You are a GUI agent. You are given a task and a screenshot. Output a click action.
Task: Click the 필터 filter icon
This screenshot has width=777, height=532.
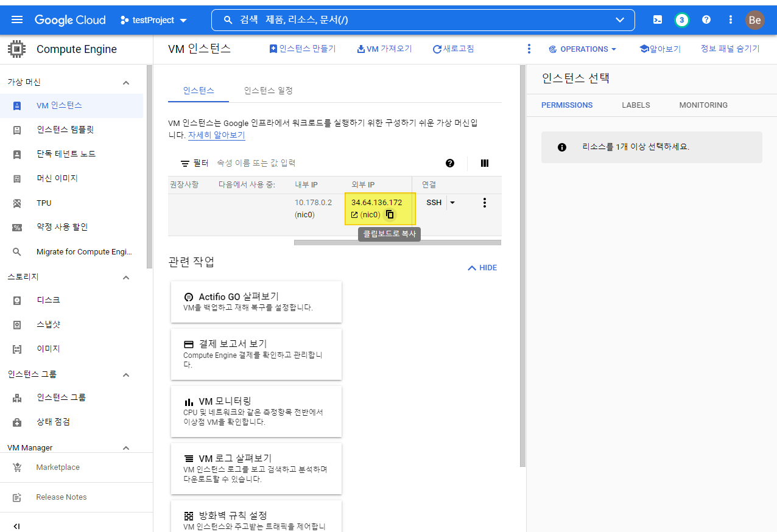click(x=185, y=163)
